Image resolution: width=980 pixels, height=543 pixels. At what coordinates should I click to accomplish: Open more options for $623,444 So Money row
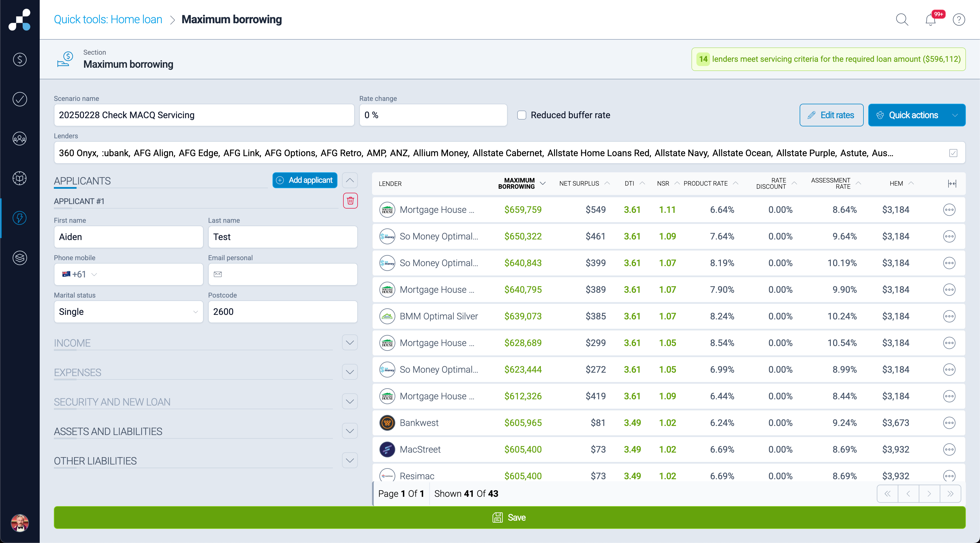(x=949, y=370)
